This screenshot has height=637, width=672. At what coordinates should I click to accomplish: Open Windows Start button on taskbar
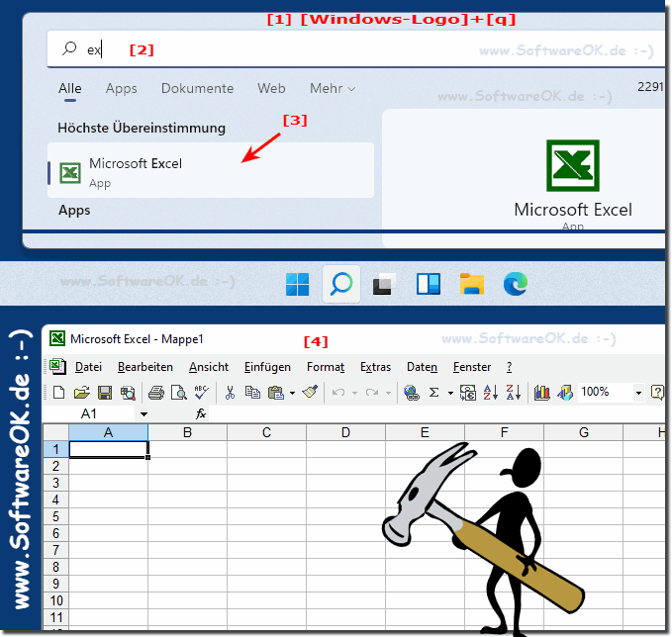(x=298, y=285)
